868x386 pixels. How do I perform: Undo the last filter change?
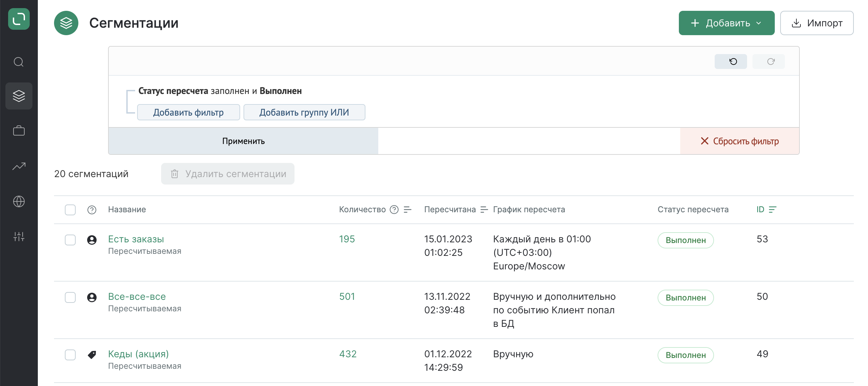pos(731,62)
